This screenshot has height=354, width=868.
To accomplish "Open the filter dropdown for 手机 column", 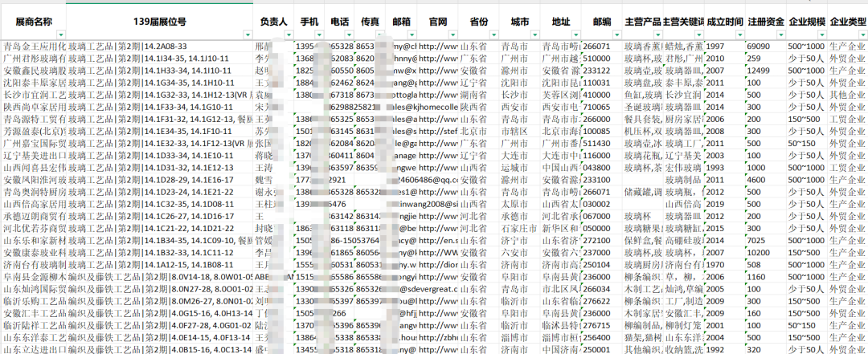I will click(319, 35).
